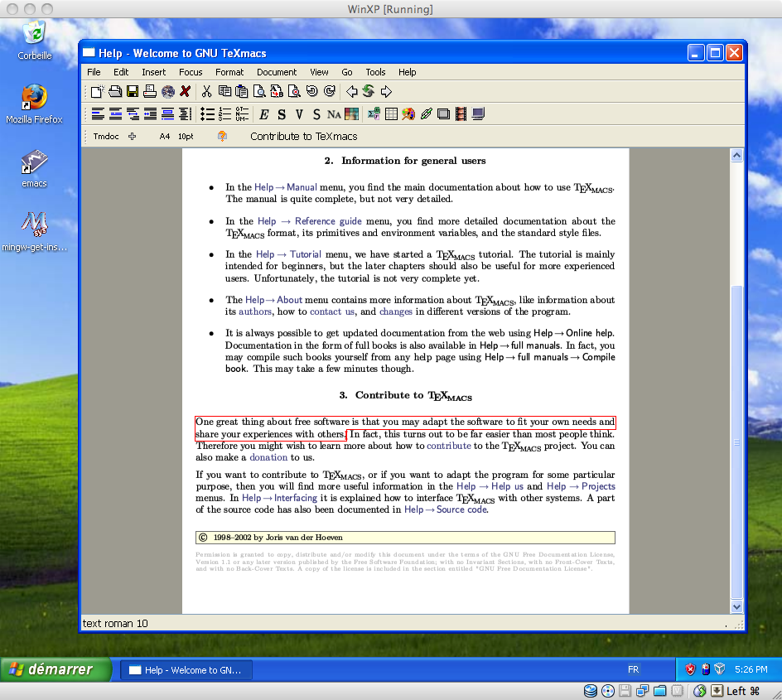Apply emphasis with the italic E icon
782x700 pixels.
[x=263, y=114]
